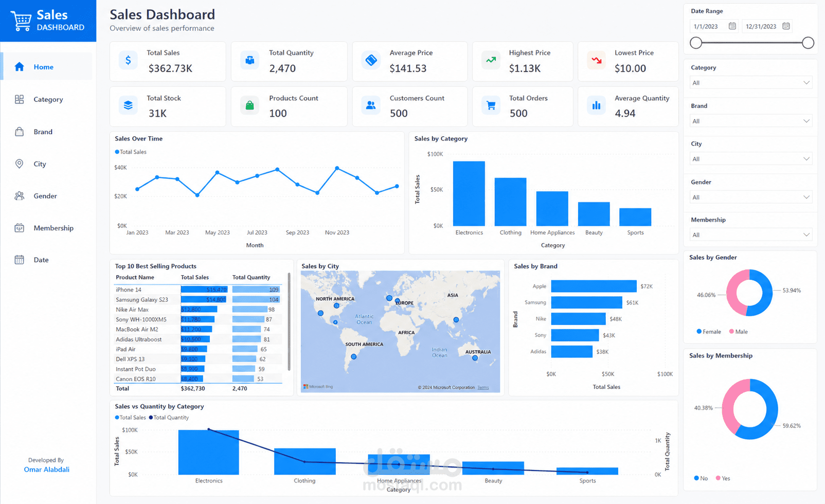Open the Brand filter dropdown
This screenshot has width=825, height=504.
[751, 121]
